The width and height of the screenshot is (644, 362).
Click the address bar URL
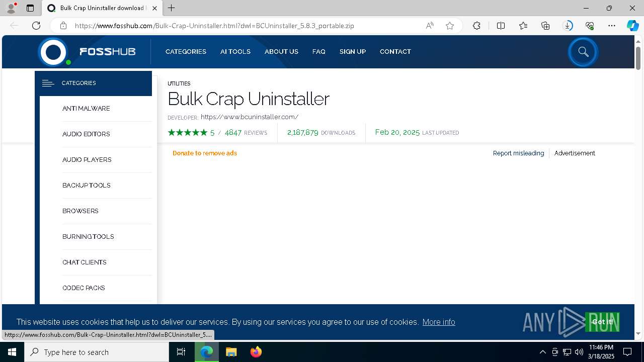coord(214,26)
